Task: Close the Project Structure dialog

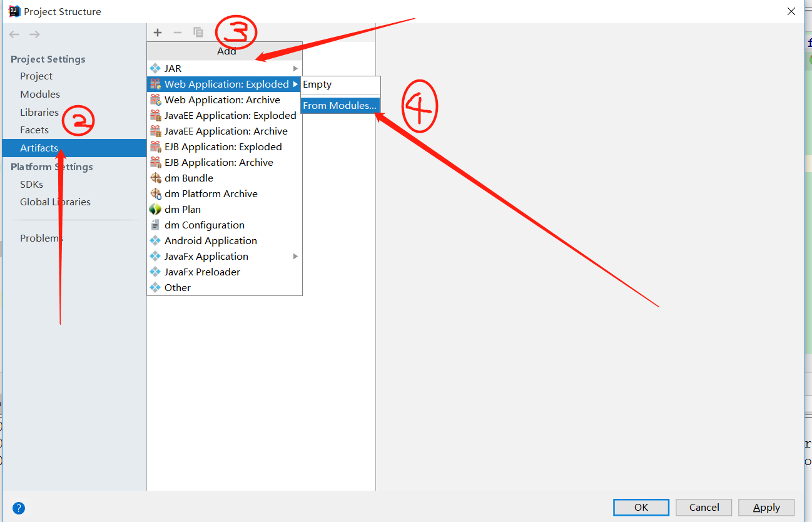Action: click(791, 11)
